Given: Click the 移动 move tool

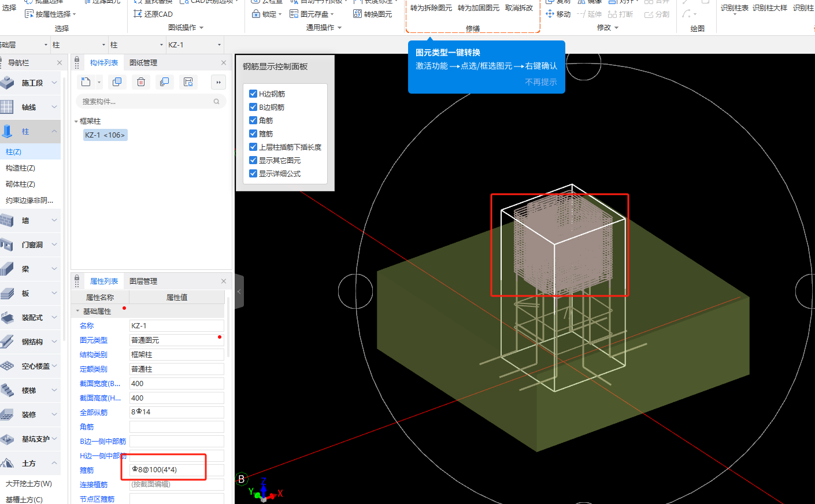Looking at the screenshot, I should 558,14.
